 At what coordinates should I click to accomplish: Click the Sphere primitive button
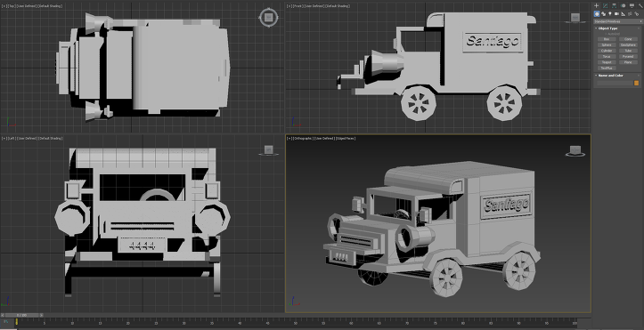tap(607, 45)
